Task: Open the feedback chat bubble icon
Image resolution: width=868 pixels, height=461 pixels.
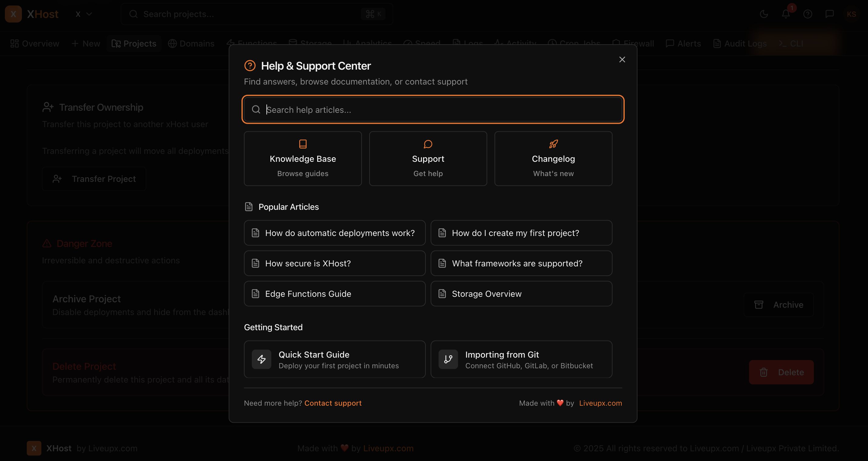Action: (x=829, y=14)
